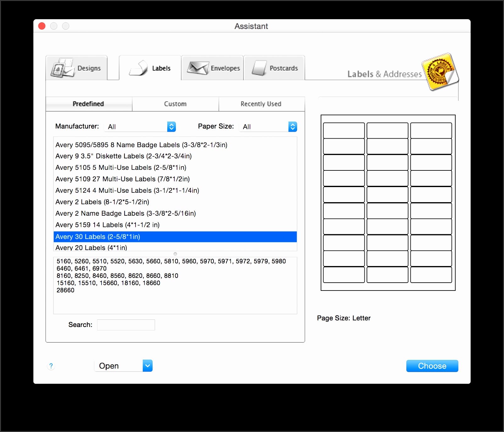Select Avery 5124 4 Multi-Use Labels
This screenshot has height=432, width=504.
point(175,191)
